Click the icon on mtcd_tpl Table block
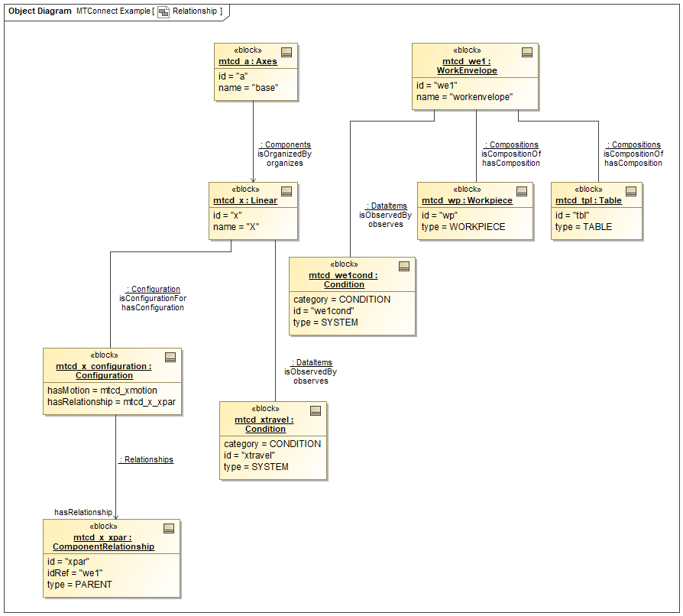 pyautogui.click(x=631, y=192)
